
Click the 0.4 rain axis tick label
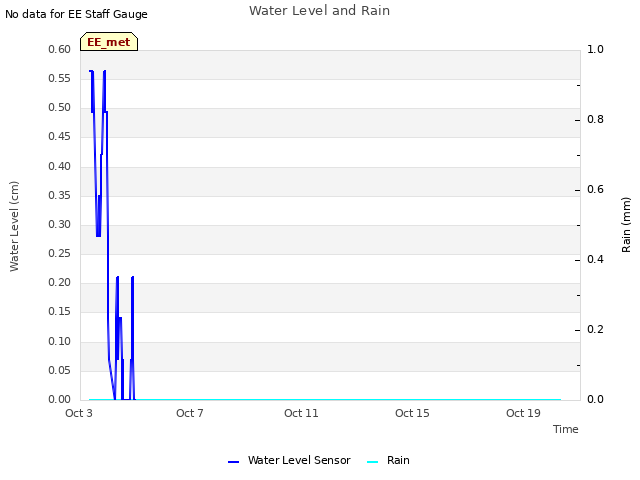tap(596, 259)
